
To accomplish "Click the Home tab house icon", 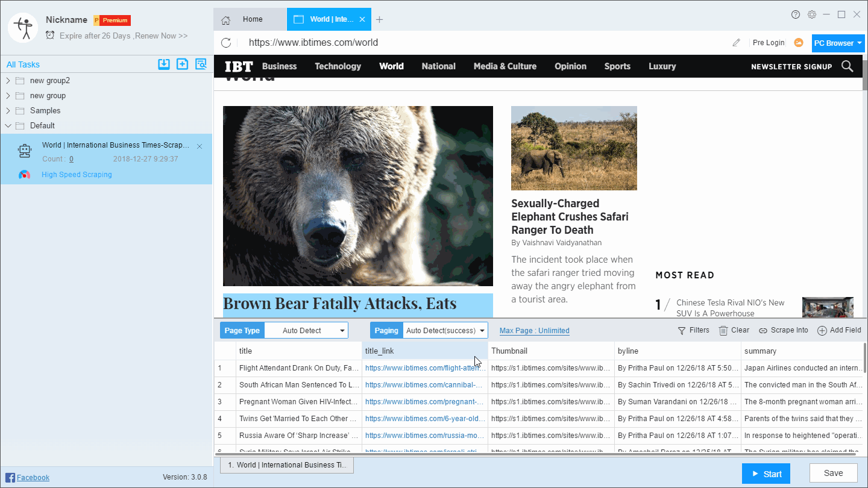I will tap(226, 20).
